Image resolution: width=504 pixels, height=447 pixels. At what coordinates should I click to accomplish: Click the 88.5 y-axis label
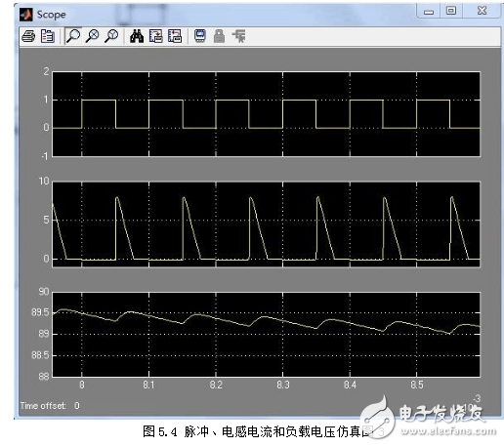click(x=40, y=355)
